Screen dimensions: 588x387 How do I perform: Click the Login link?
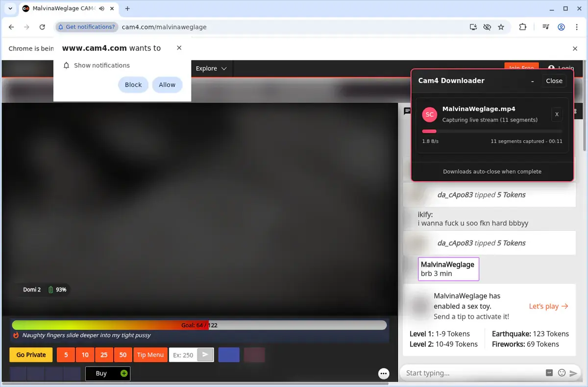pos(561,69)
